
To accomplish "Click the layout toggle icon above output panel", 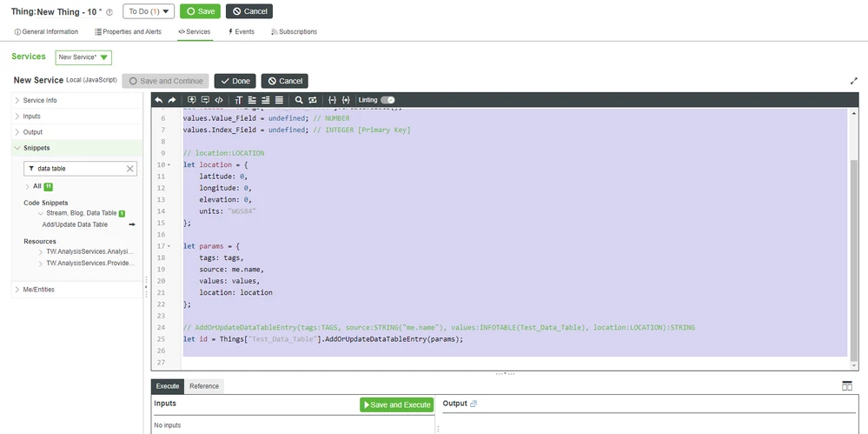I will point(847,386).
